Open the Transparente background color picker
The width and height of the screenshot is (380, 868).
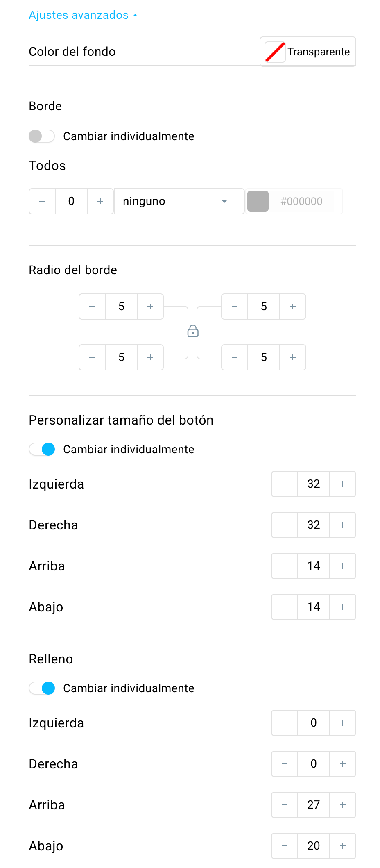[x=308, y=52]
